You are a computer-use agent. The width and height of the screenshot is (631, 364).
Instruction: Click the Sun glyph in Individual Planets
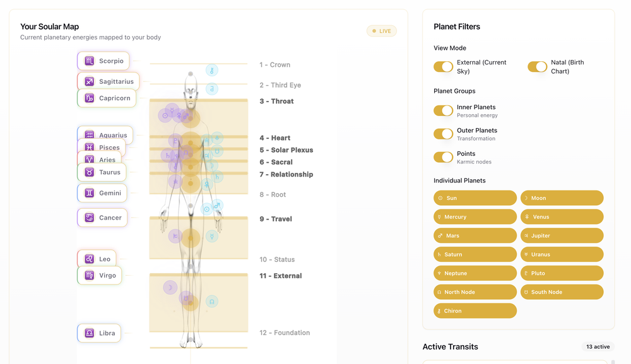(x=439, y=197)
